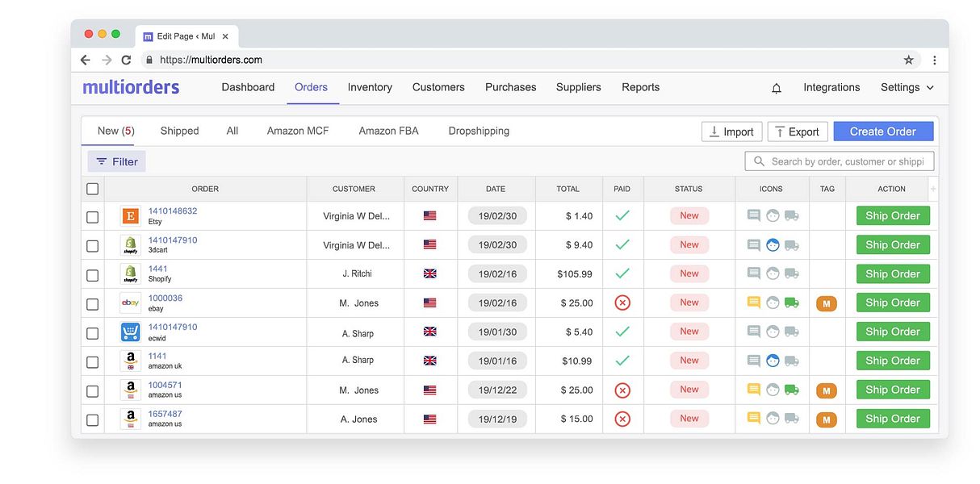The image size is (980, 484).
Task: Open the Integrations page
Action: [x=831, y=87]
